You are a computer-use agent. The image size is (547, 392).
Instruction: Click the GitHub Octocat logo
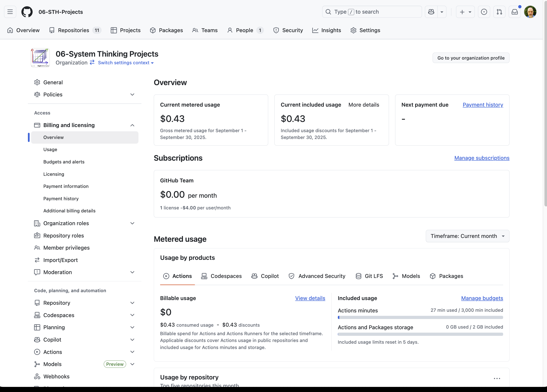(x=27, y=12)
